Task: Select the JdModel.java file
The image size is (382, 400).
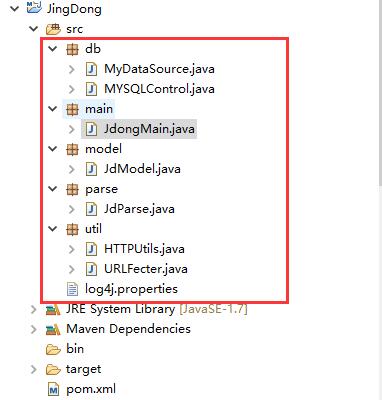Action: [142, 169]
